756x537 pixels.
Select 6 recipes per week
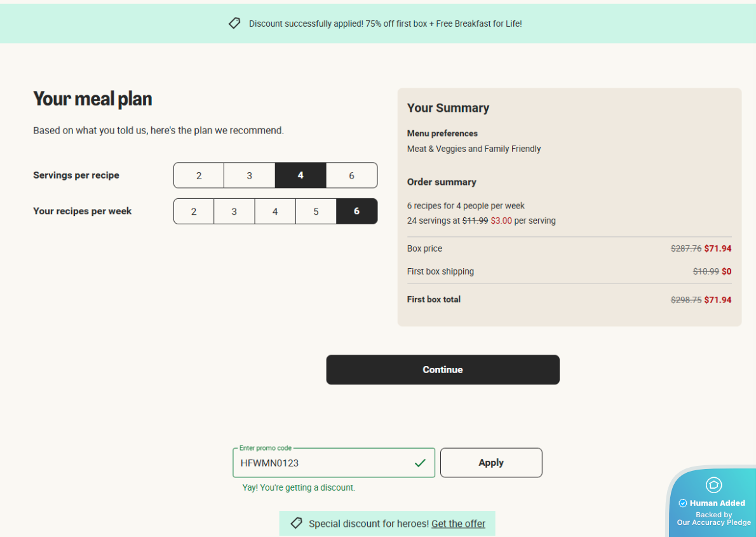[356, 212]
